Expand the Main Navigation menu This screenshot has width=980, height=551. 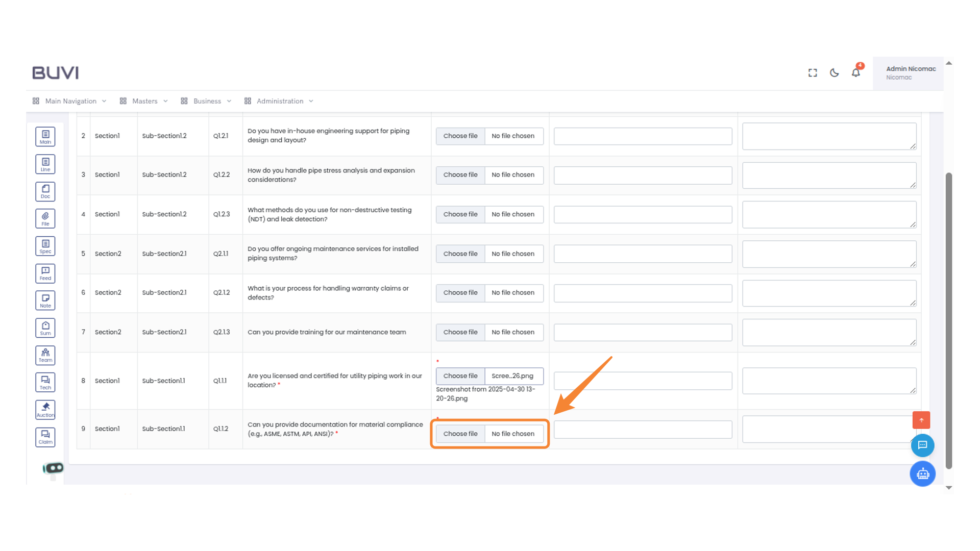(70, 101)
